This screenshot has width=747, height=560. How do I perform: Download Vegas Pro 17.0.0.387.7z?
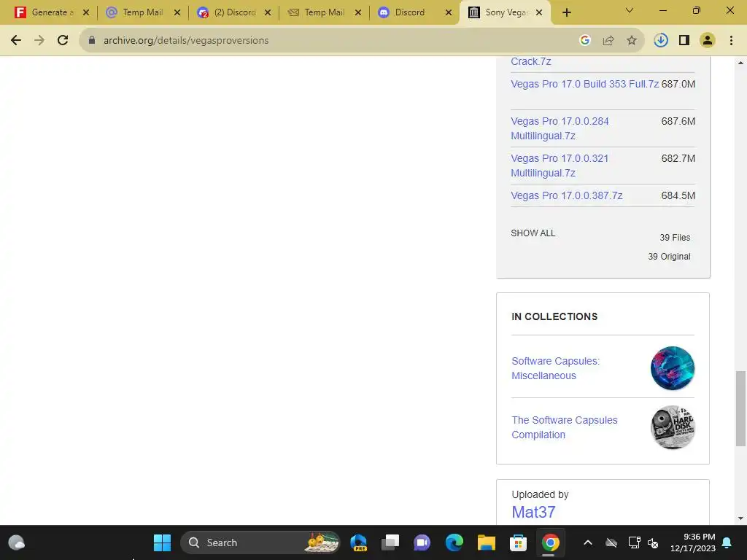[566, 195]
